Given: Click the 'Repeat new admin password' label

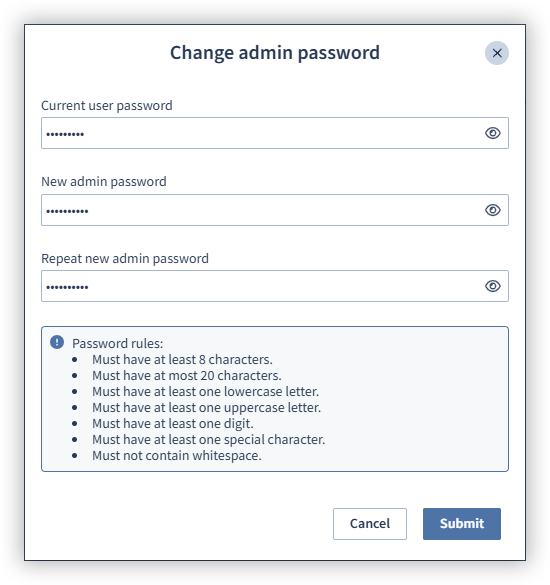Looking at the screenshot, I should pyautogui.click(x=125, y=259).
